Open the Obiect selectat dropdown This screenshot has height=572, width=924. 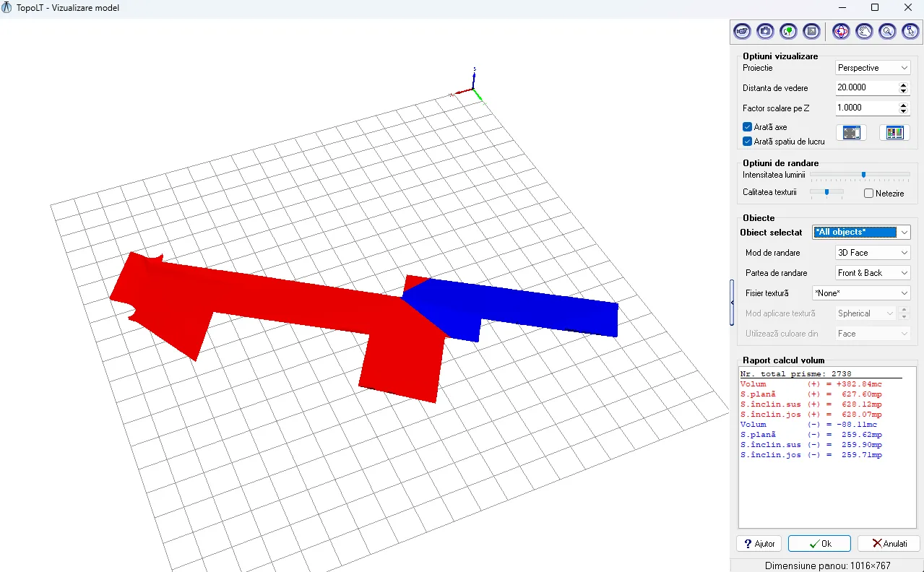(x=861, y=233)
